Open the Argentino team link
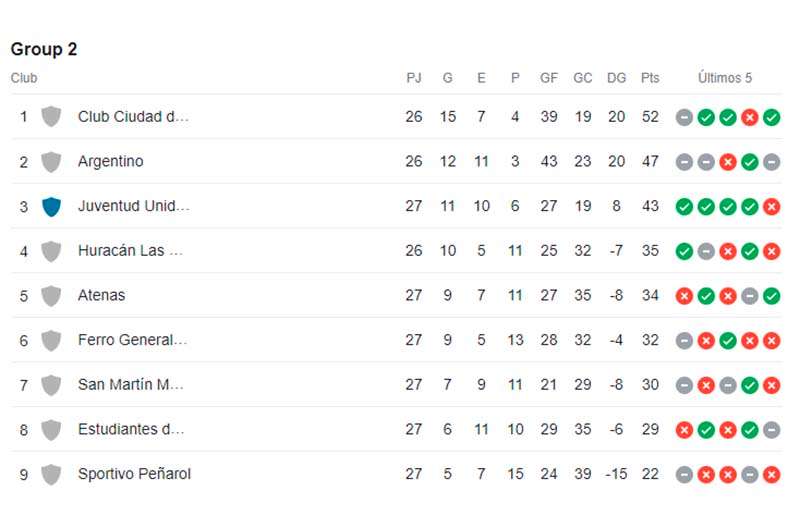Image resolution: width=800 pixels, height=530 pixels. pos(111,161)
